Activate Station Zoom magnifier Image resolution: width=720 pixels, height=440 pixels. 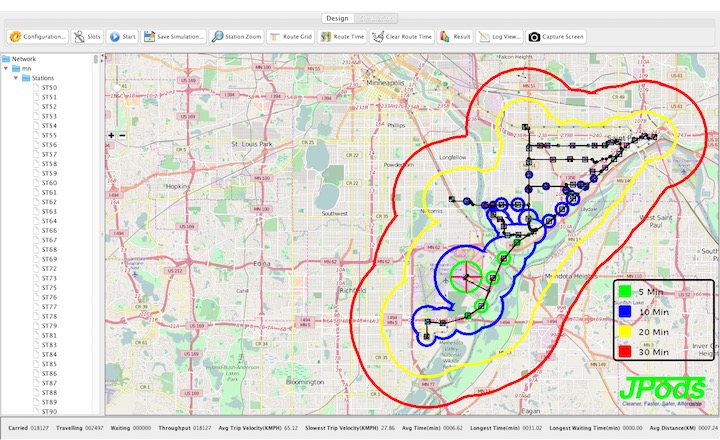point(237,36)
